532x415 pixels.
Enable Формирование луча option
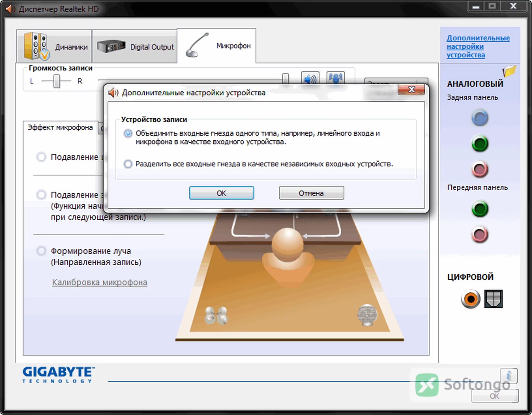(x=41, y=251)
